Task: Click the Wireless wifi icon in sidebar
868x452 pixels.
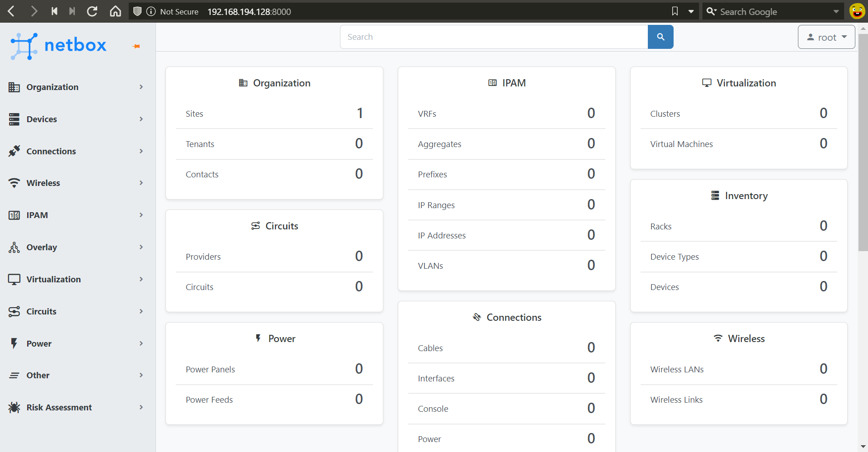Action: click(14, 183)
